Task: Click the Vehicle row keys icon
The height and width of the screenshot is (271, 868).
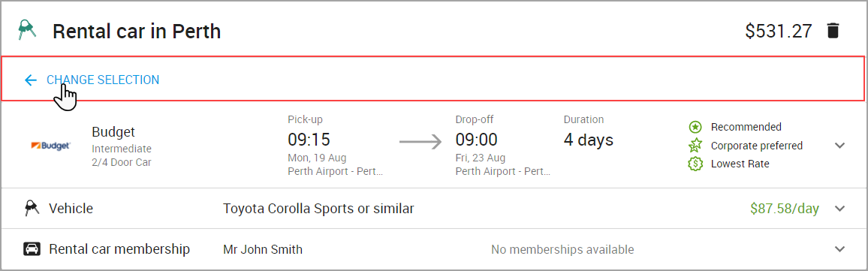Action: click(32, 209)
